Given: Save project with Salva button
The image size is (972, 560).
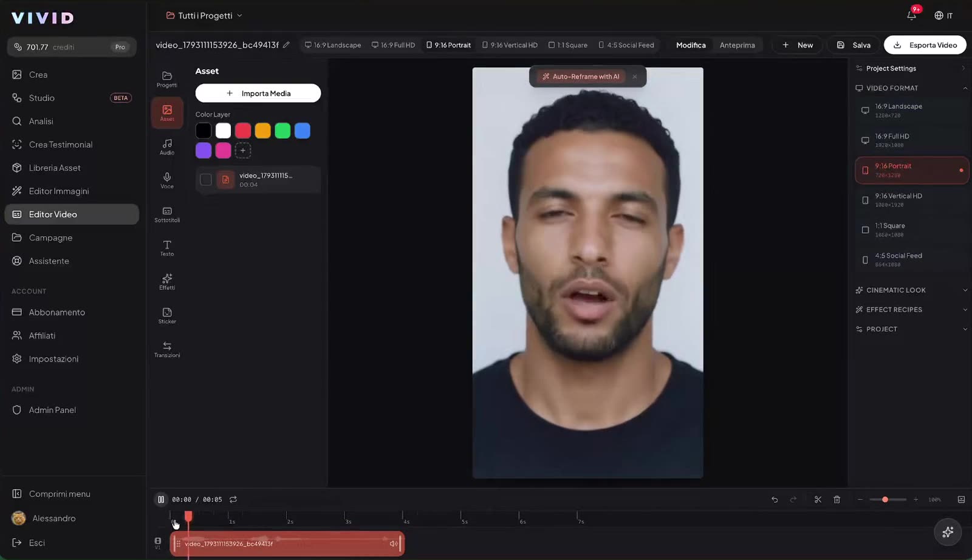Looking at the screenshot, I should point(854,45).
